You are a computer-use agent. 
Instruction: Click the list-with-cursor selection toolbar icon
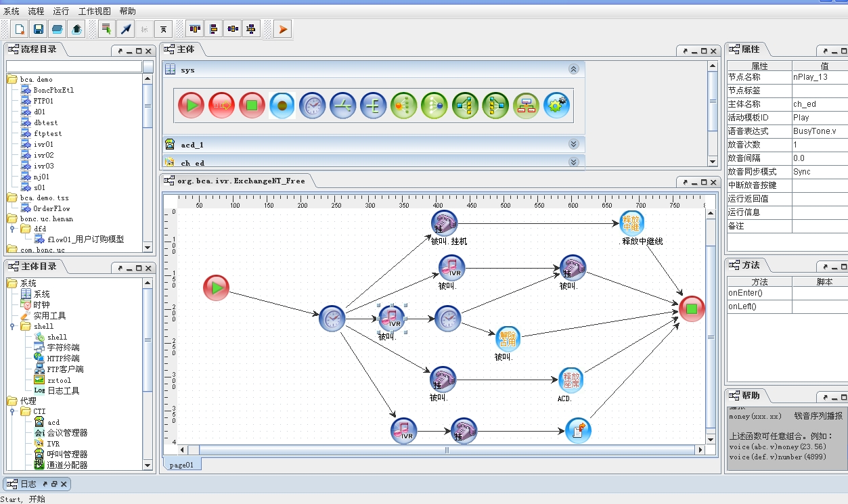point(106,29)
